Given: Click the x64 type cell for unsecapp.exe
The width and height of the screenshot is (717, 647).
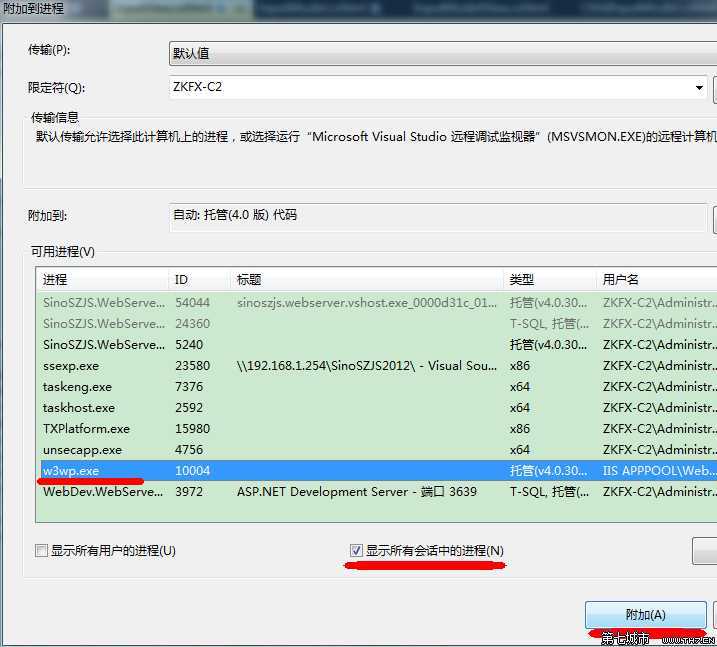Looking at the screenshot, I should pos(520,449).
